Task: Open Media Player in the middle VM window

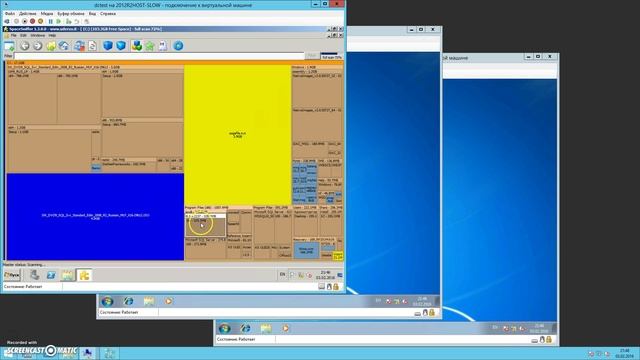Action: [168, 301]
